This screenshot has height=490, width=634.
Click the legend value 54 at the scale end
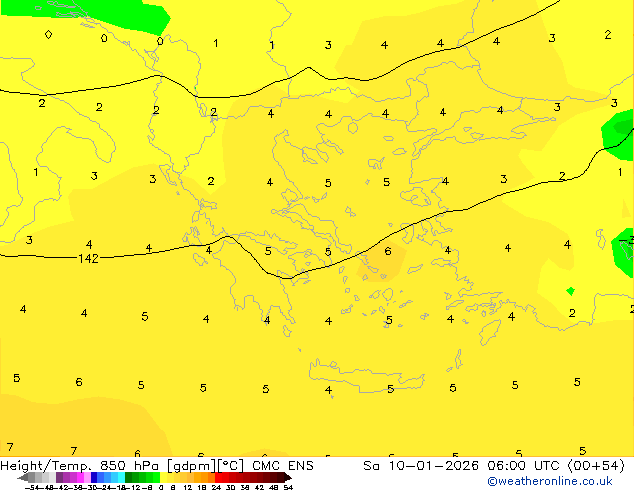(288, 487)
